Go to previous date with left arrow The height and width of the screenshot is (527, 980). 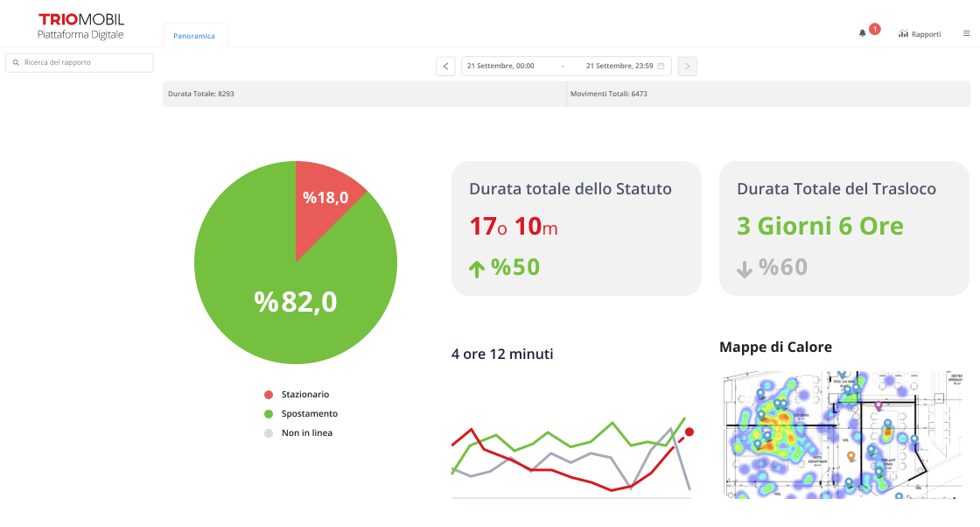click(x=445, y=67)
